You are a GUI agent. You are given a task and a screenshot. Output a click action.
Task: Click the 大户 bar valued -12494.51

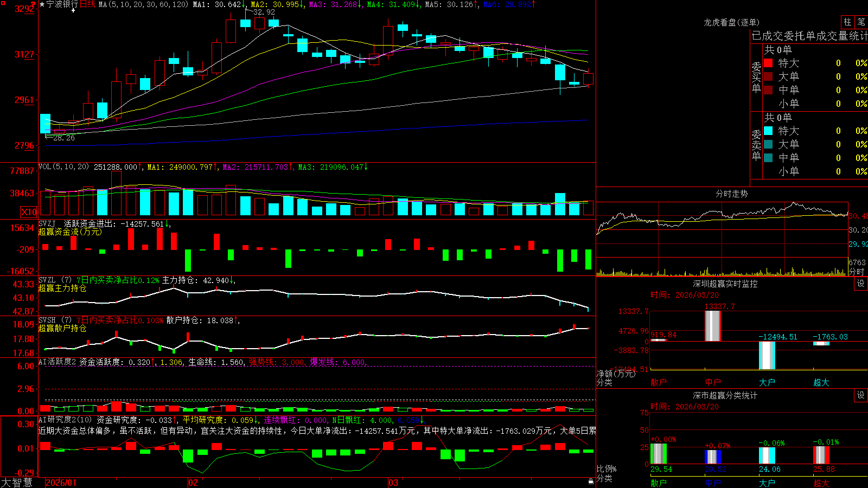[x=767, y=355]
